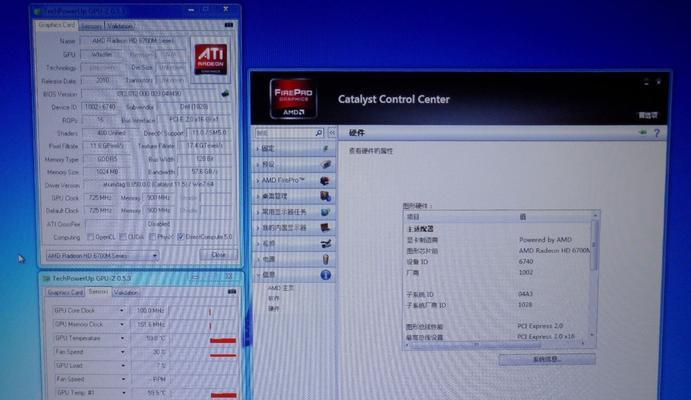Click the help question mark icon in Catalyst
Viewport: 691px width, 400px height.
click(x=657, y=133)
